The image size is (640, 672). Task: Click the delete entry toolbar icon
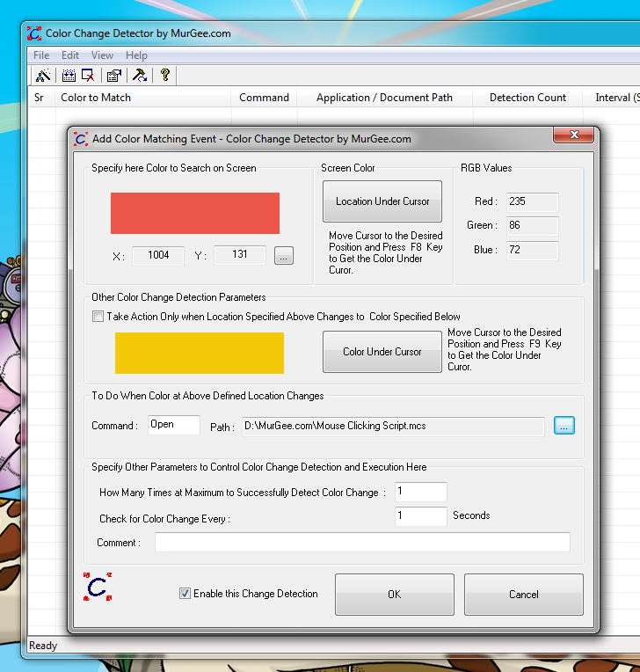pyautogui.click(x=88, y=76)
